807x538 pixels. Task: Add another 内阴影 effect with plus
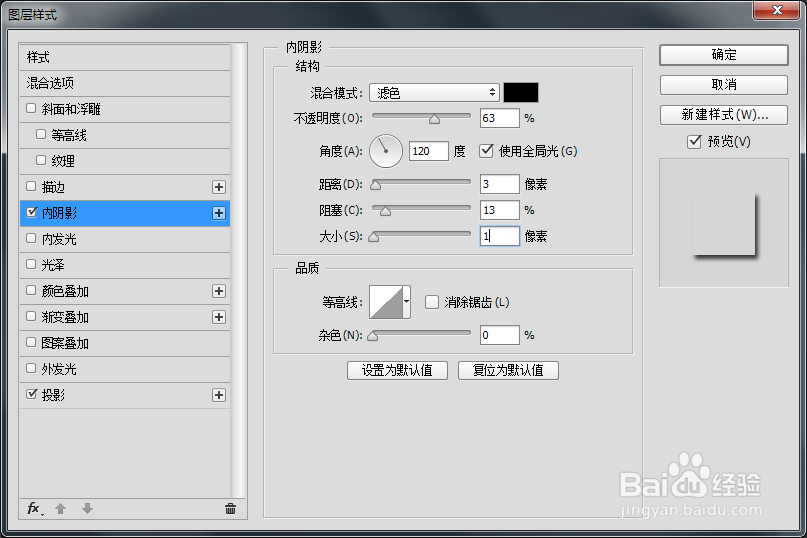[x=219, y=213]
